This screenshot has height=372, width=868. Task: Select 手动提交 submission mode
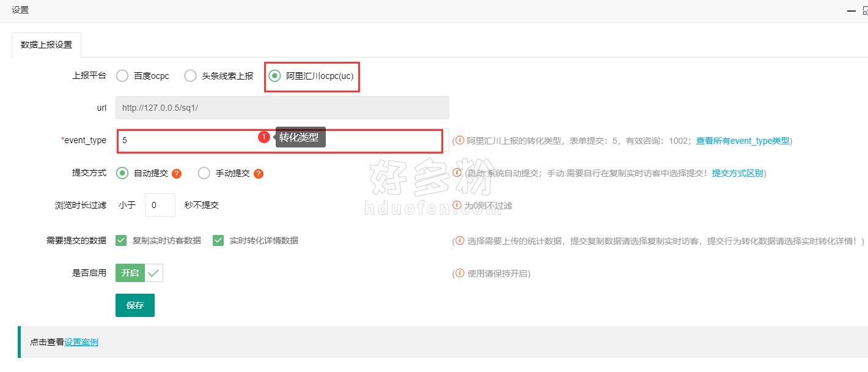tap(204, 173)
